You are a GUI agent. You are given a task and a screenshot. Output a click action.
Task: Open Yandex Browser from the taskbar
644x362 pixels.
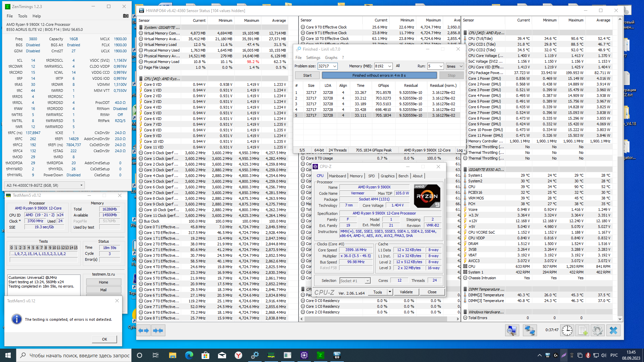click(x=238, y=355)
